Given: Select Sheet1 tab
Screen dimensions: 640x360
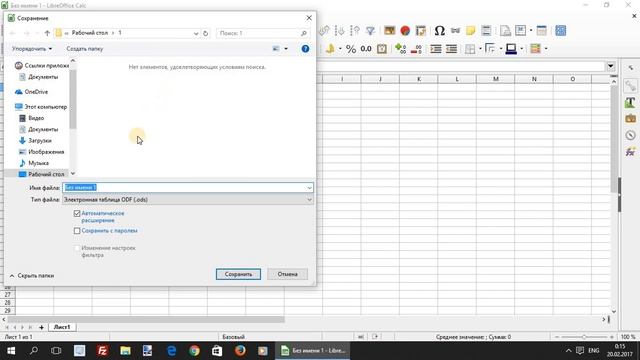Looking at the screenshot, I should 62,327.
